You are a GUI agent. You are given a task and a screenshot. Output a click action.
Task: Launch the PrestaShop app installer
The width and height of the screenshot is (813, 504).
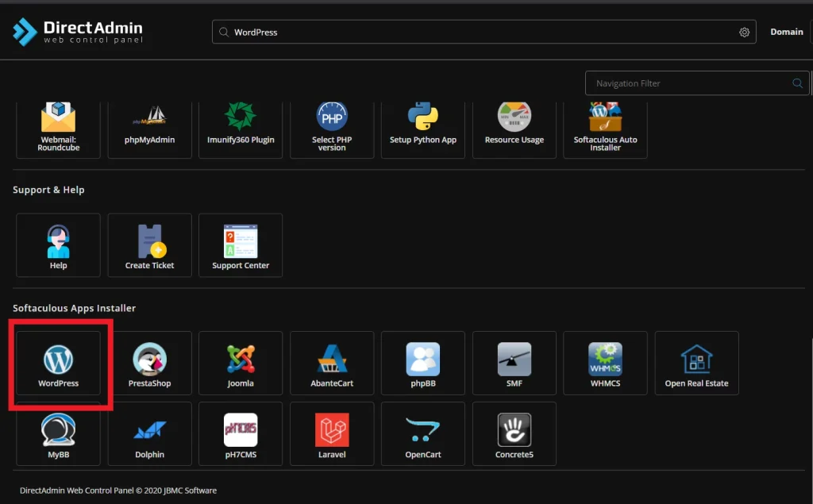pos(149,364)
